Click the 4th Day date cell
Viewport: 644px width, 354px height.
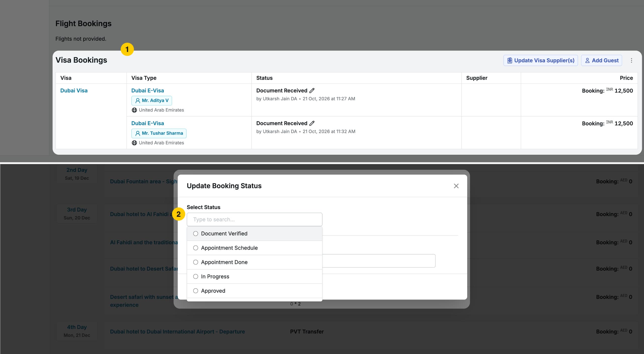click(x=77, y=331)
